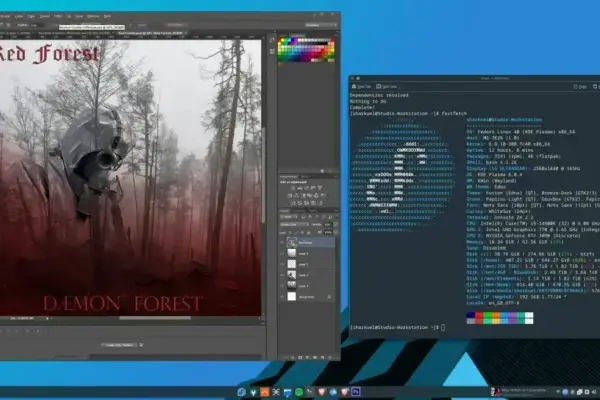Add a Curves adjustment layer

coord(307,188)
